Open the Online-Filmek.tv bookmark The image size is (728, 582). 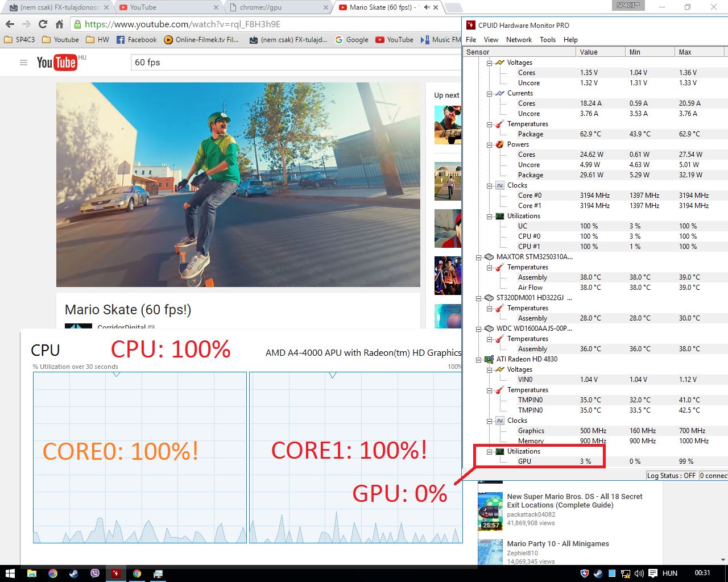201,40
